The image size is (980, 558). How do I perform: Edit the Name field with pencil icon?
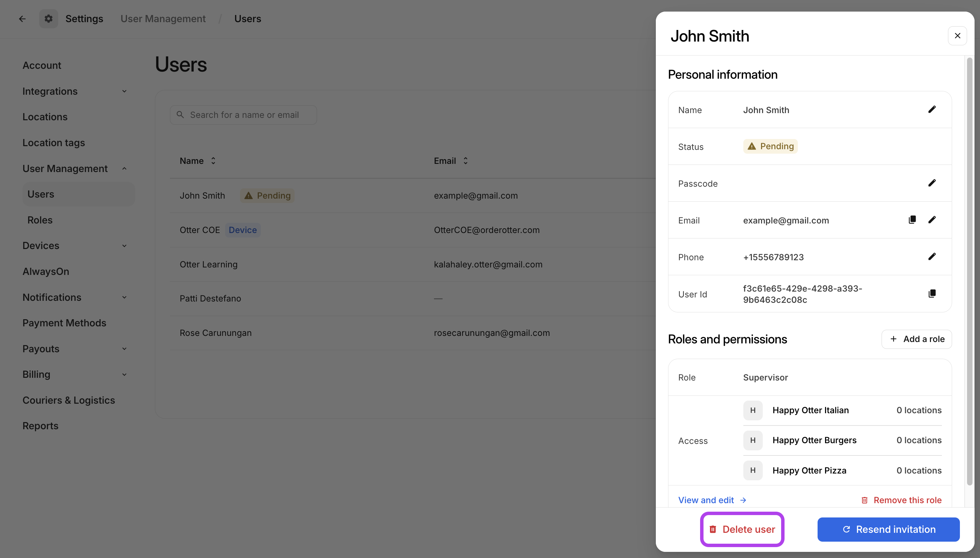point(932,110)
